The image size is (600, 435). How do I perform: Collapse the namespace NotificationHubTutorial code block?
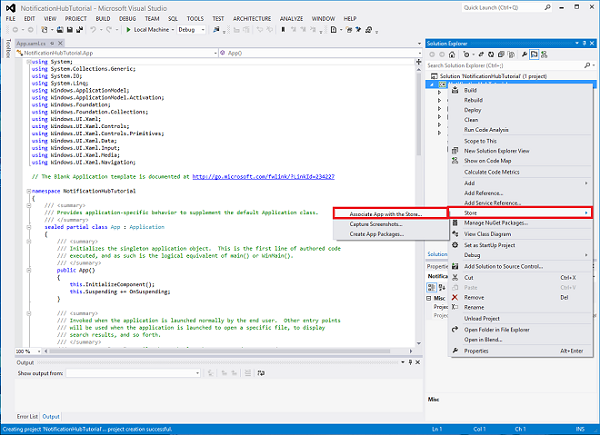[29, 191]
